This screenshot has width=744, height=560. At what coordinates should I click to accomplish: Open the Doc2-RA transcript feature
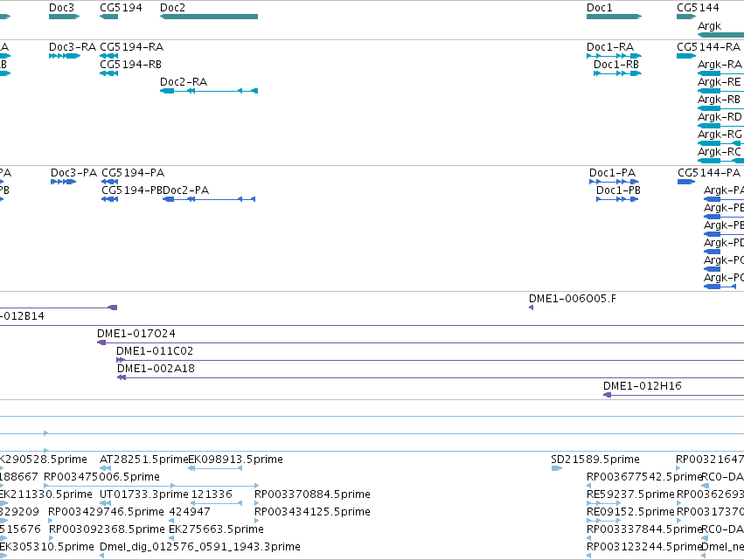click(x=209, y=91)
